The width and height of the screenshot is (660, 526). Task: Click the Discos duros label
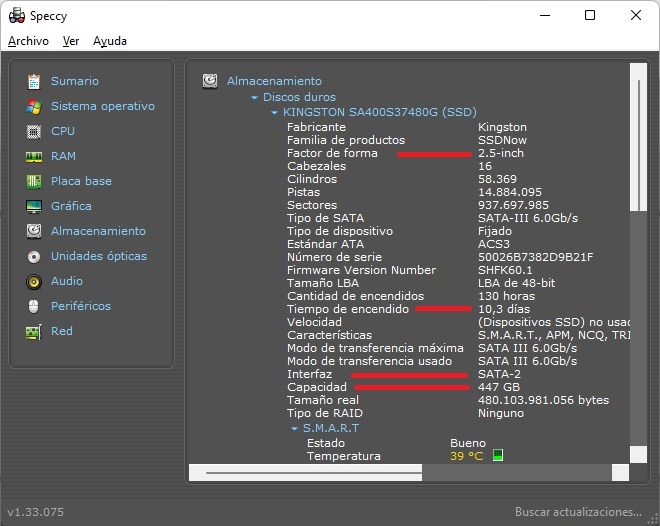tap(299, 97)
